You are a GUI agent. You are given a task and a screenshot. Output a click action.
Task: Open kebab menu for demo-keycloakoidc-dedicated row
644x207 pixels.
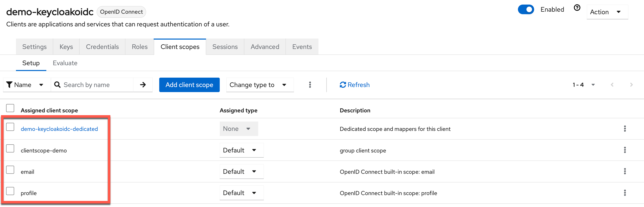(x=625, y=129)
